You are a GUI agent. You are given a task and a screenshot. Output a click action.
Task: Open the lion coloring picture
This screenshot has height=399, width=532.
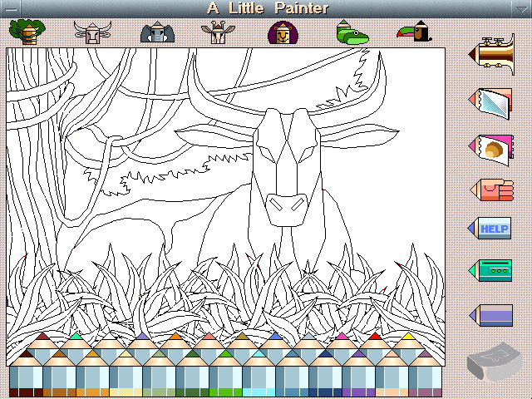[283, 32]
